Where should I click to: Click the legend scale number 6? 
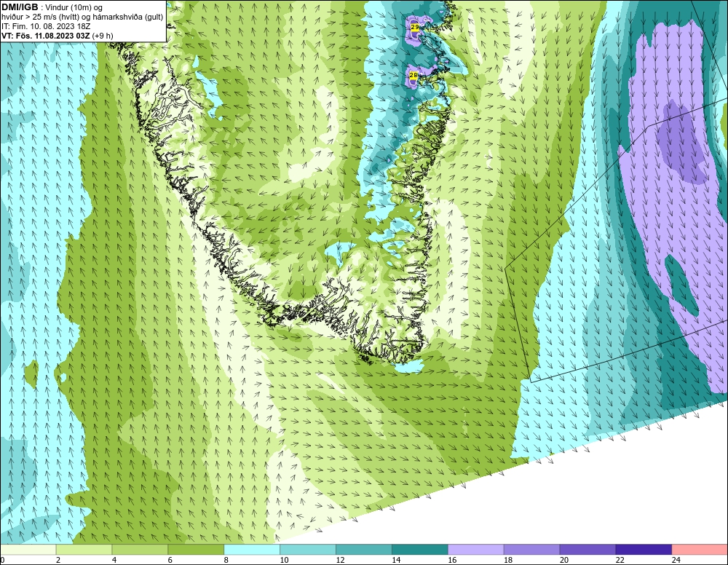170,560
